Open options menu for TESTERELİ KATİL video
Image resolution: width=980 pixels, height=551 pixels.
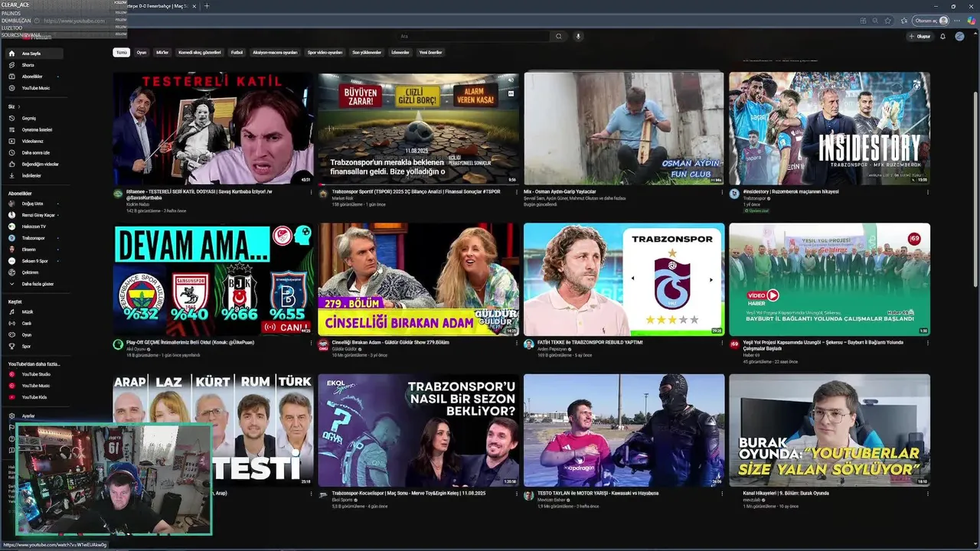point(312,193)
